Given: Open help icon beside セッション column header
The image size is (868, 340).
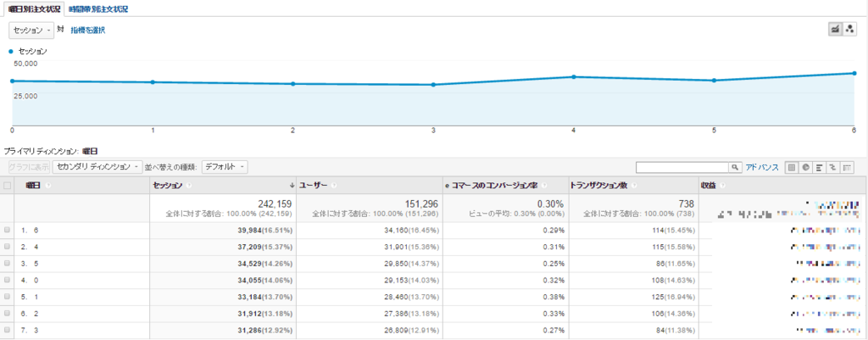Looking at the screenshot, I should tap(190, 186).
